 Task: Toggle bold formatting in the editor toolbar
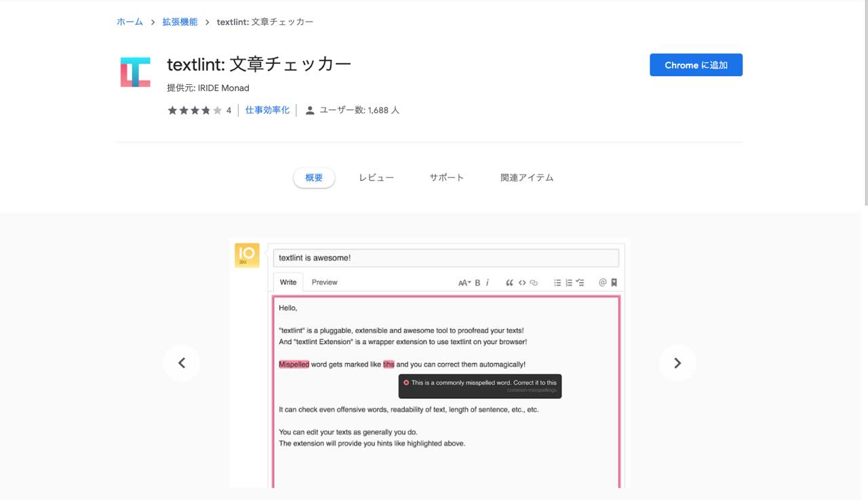[x=477, y=283]
